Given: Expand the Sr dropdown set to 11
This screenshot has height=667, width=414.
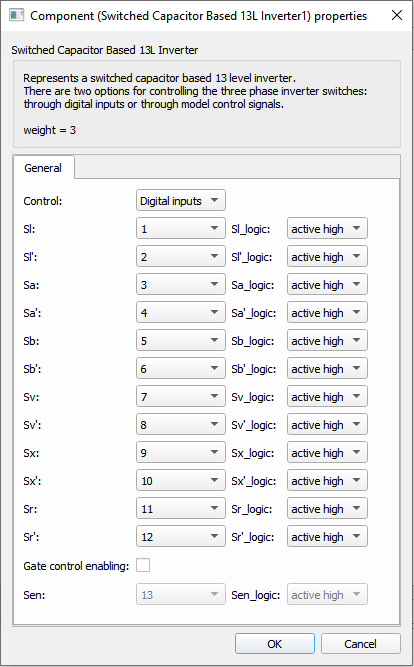Looking at the screenshot, I should click(x=181, y=509).
